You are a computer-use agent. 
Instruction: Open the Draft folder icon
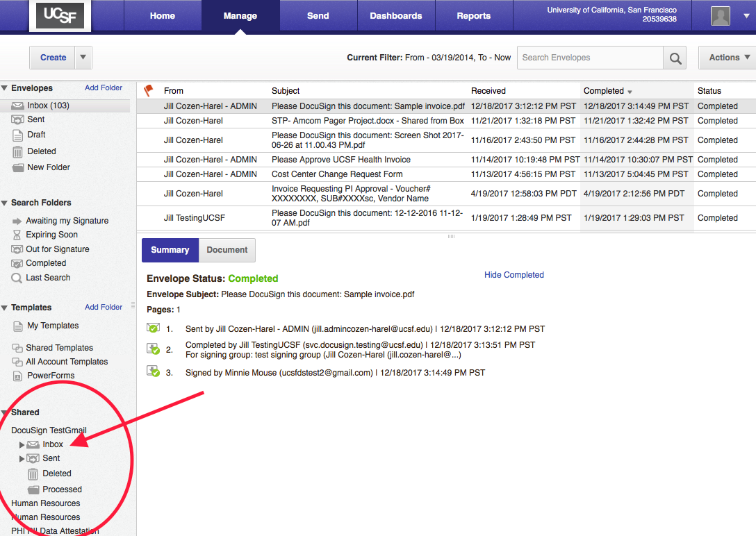17,135
